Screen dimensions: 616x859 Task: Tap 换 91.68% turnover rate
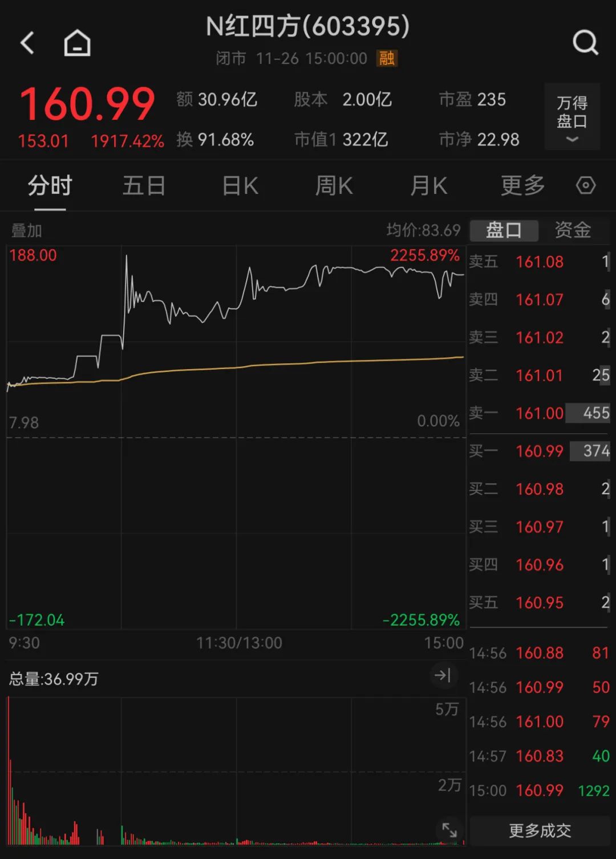click(x=215, y=139)
